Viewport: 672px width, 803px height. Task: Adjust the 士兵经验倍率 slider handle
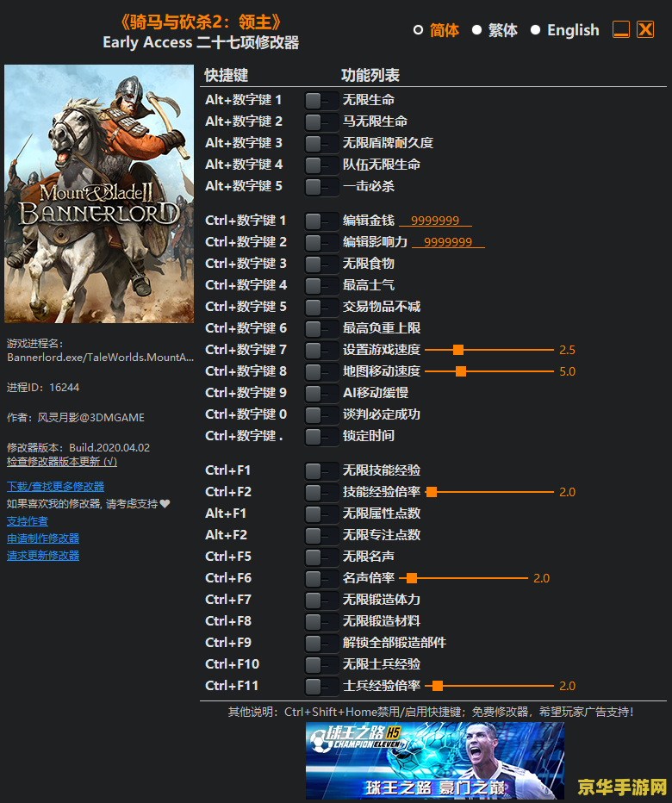tap(438, 685)
